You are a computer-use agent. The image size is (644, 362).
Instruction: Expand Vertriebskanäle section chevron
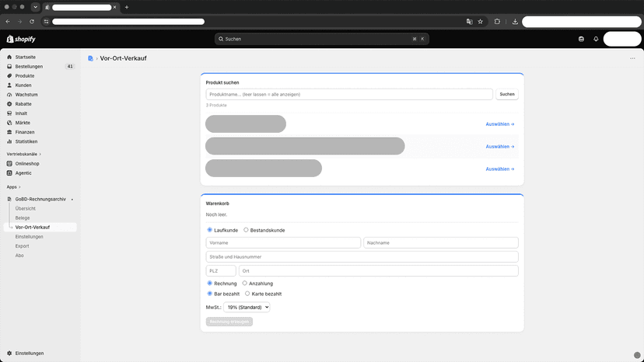pos(40,155)
